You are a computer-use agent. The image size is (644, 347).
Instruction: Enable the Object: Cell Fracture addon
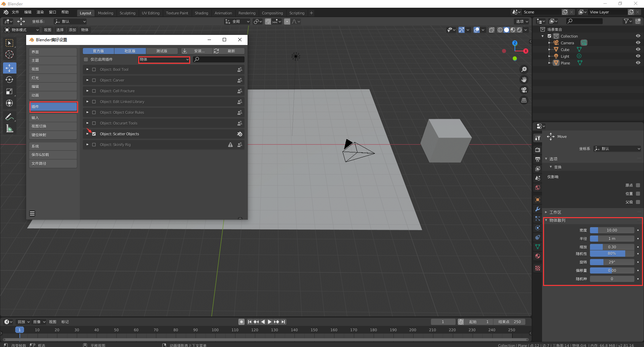pyautogui.click(x=94, y=91)
